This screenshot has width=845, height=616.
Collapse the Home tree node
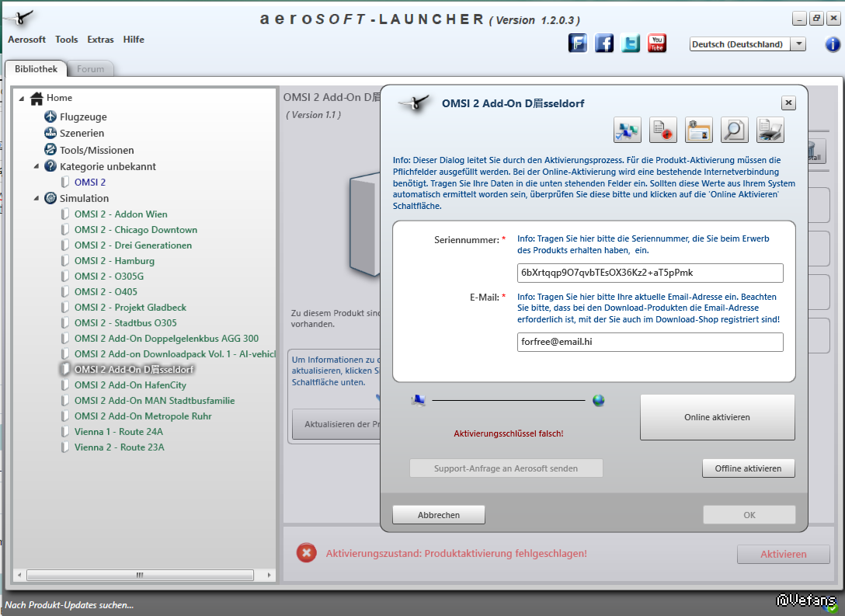click(22, 98)
